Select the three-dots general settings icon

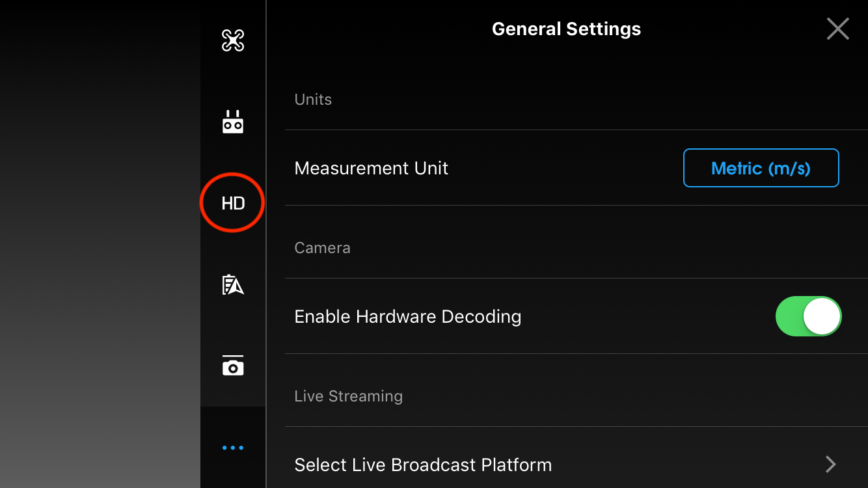[233, 448]
